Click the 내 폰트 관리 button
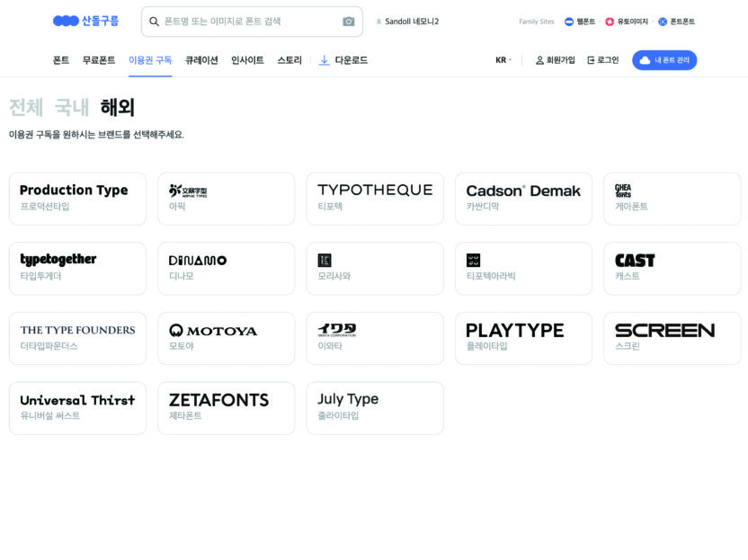Viewport: 748px width, 560px height. coord(664,60)
